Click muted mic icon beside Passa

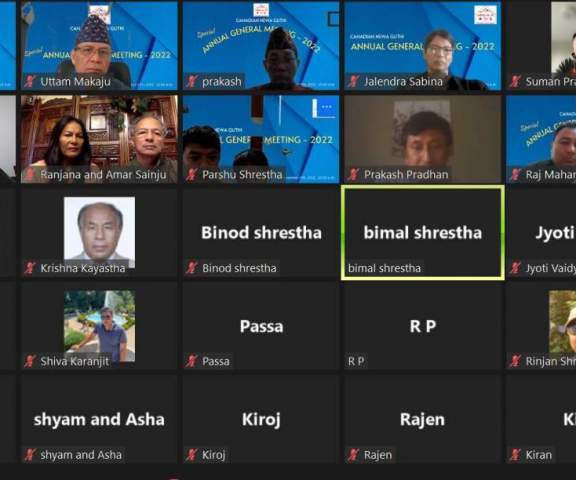[192, 361]
